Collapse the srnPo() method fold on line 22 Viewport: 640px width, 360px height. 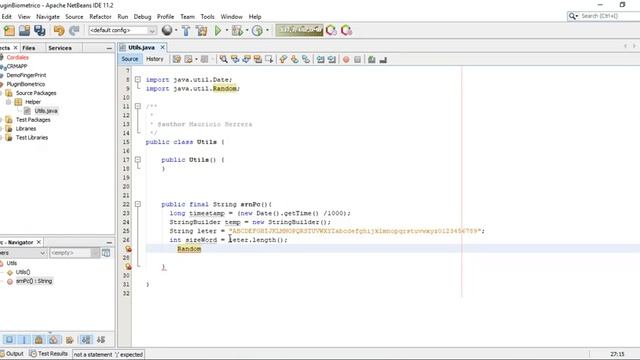[x=138, y=204]
